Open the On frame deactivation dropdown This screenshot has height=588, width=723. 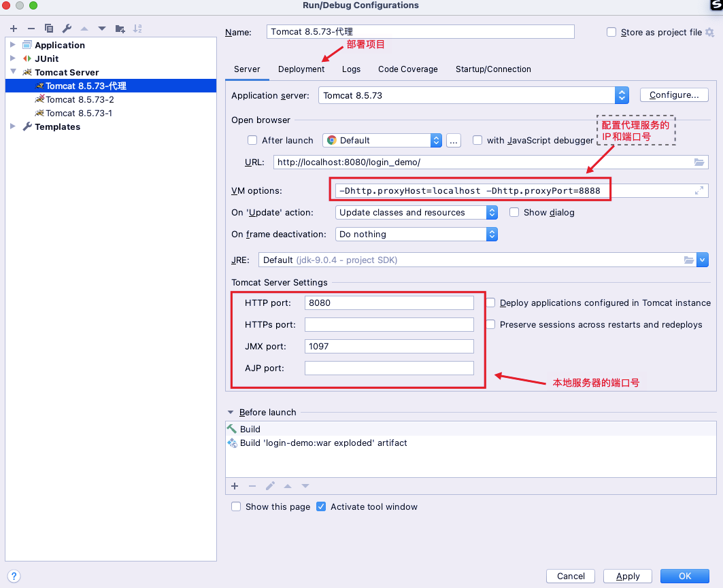click(492, 234)
